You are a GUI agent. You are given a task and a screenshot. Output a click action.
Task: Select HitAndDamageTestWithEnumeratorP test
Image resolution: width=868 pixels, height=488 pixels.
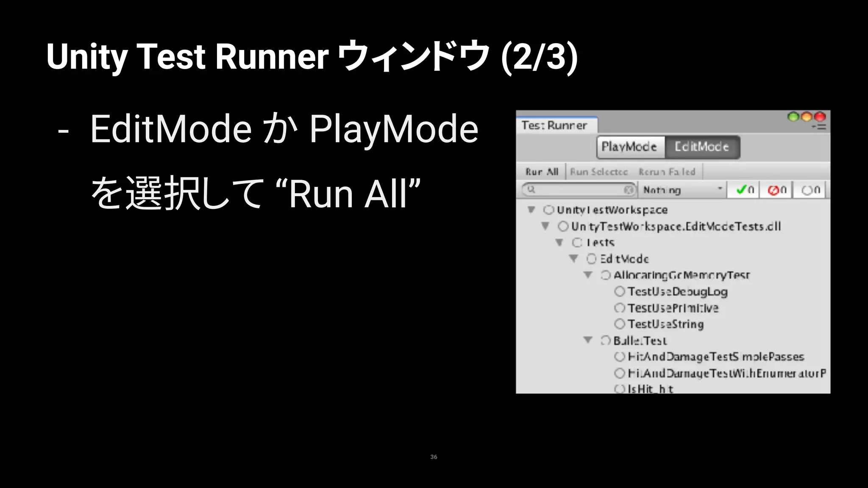(x=673, y=373)
